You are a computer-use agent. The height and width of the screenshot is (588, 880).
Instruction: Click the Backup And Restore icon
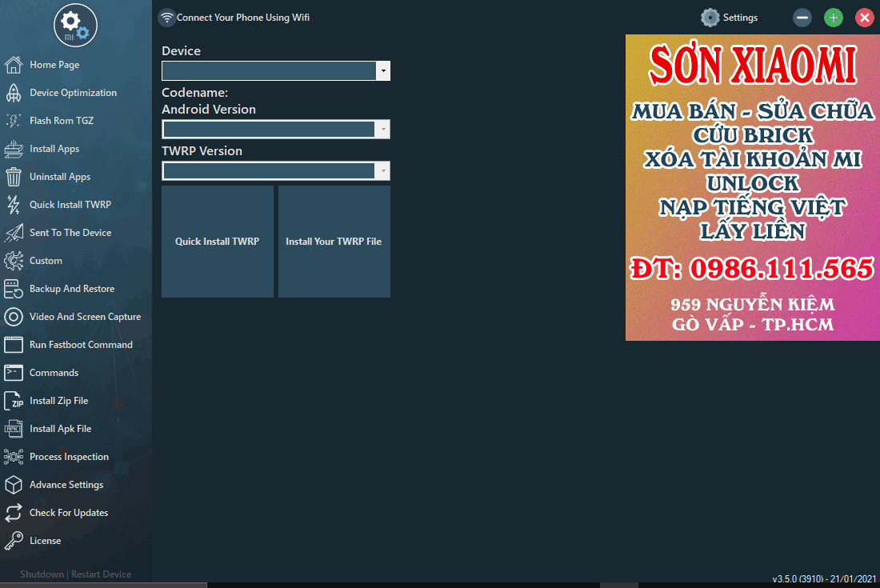pyautogui.click(x=14, y=288)
